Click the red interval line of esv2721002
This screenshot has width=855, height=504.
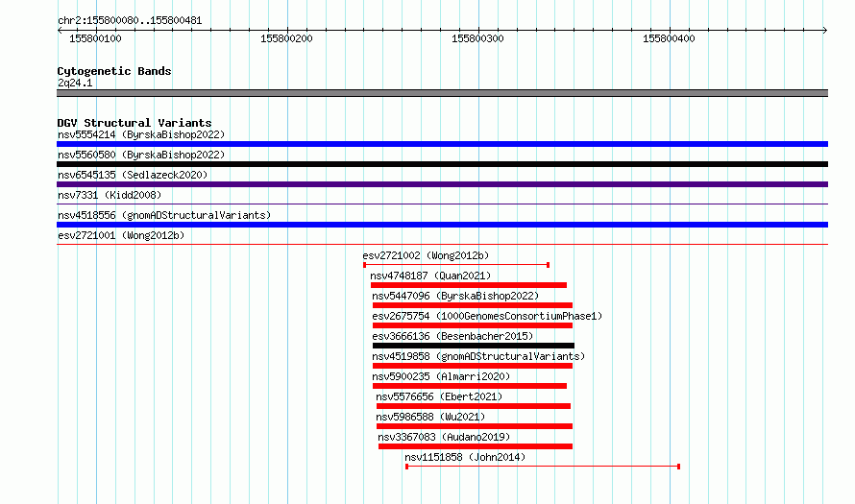tap(456, 265)
